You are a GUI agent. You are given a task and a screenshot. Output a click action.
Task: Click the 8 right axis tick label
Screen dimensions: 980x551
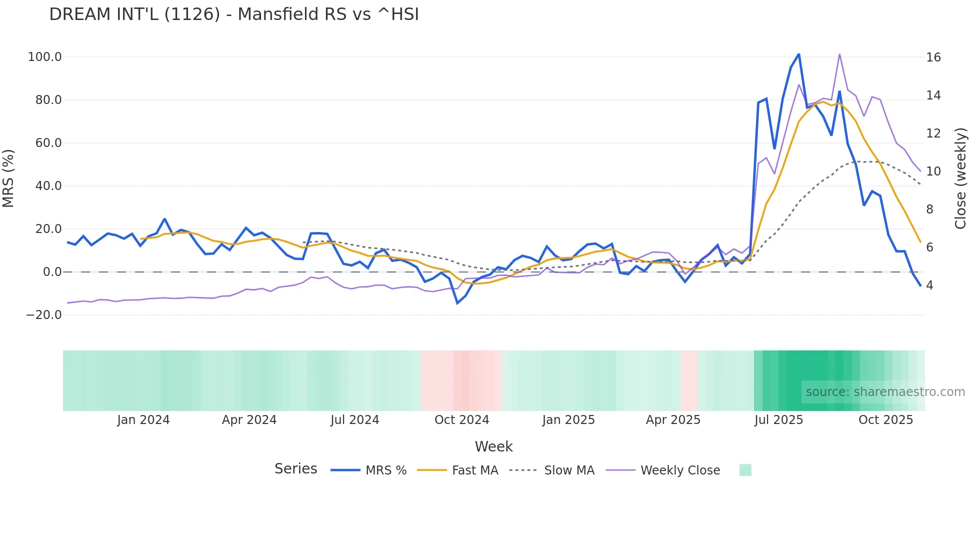click(930, 209)
